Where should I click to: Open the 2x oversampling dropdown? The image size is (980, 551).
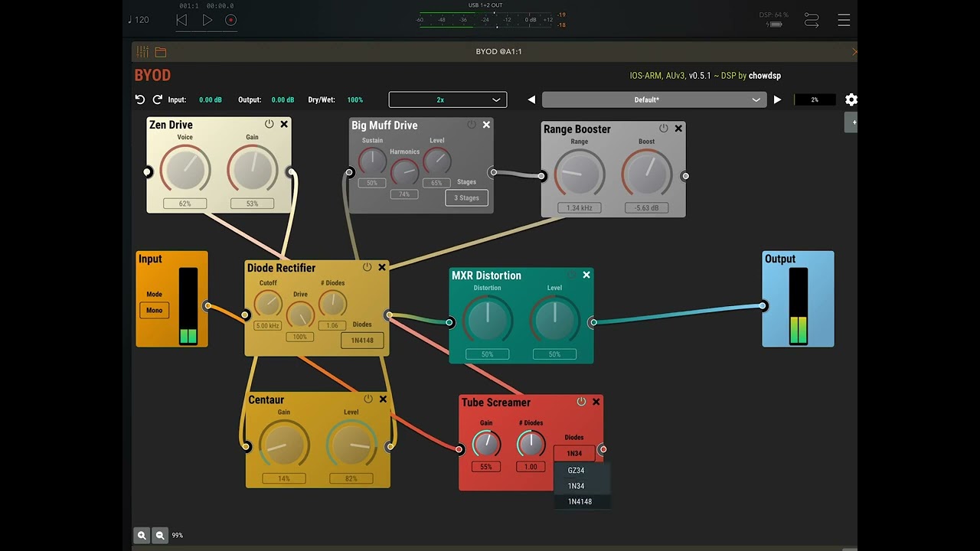[x=448, y=99]
